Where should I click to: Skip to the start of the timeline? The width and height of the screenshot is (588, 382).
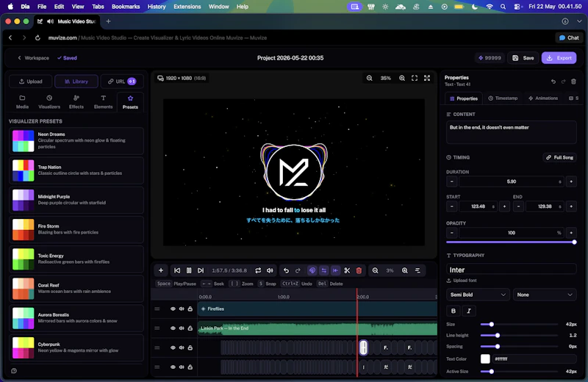[177, 270]
